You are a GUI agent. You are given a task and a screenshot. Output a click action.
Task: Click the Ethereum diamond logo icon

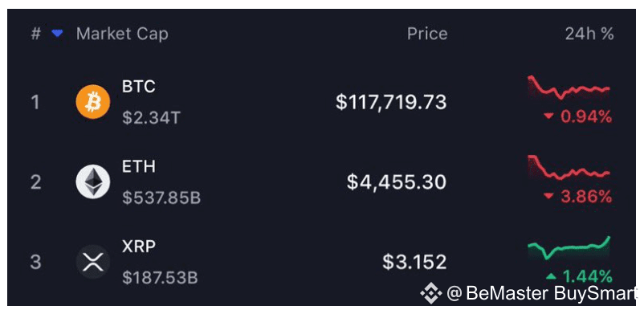click(93, 181)
